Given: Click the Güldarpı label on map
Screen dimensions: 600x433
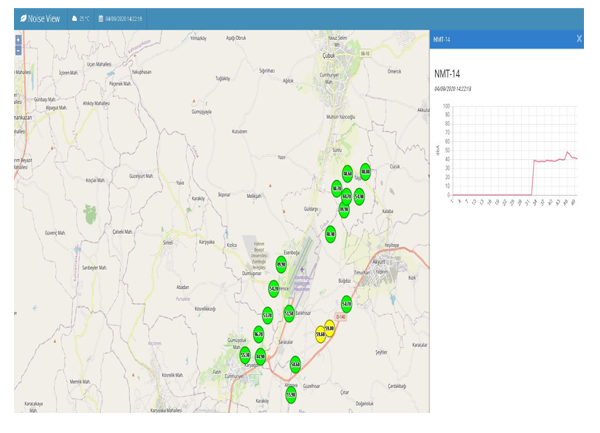Looking at the screenshot, I should click(311, 209).
